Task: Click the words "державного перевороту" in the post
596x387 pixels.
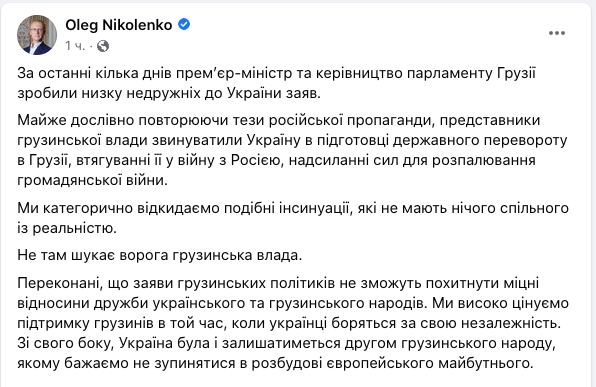Action: coord(480,140)
